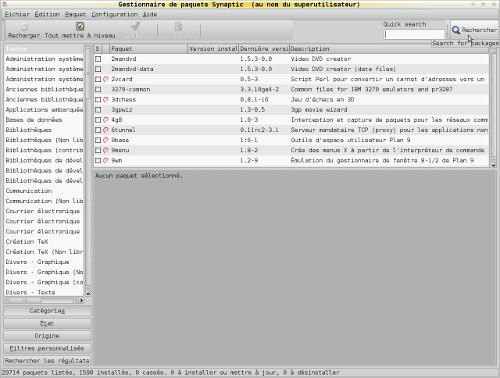Click the Catégories filter button
The width and height of the screenshot is (500, 378).
[47, 311]
